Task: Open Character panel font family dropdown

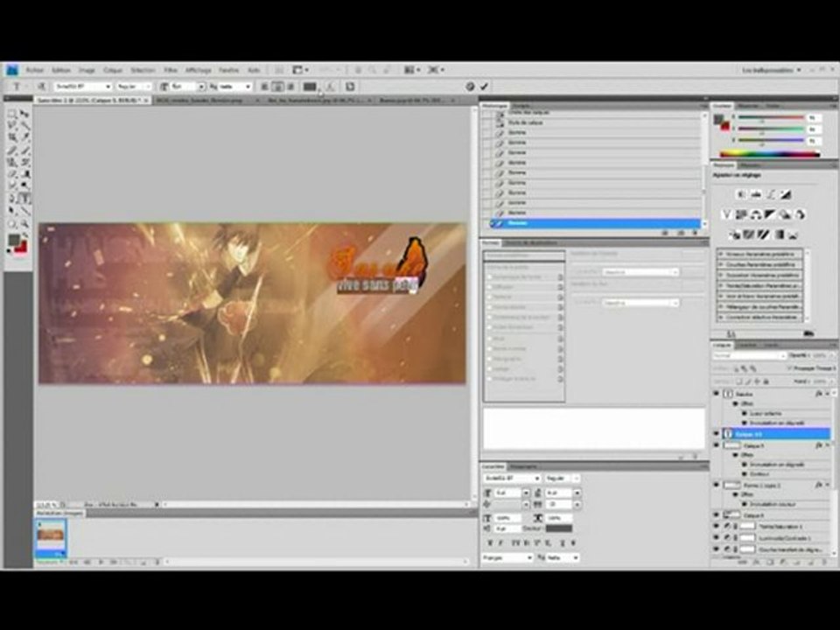Action: [x=512, y=478]
